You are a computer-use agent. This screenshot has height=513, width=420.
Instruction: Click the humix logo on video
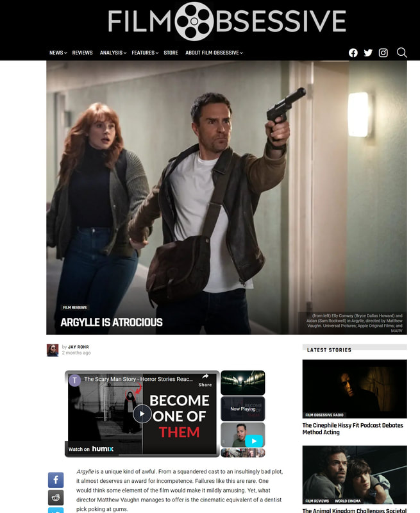(x=103, y=449)
